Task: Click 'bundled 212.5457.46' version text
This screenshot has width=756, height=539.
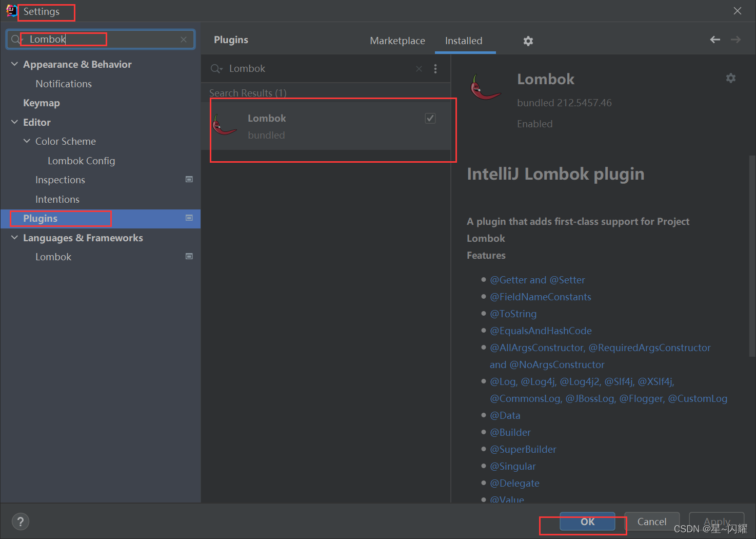Action: [x=564, y=103]
